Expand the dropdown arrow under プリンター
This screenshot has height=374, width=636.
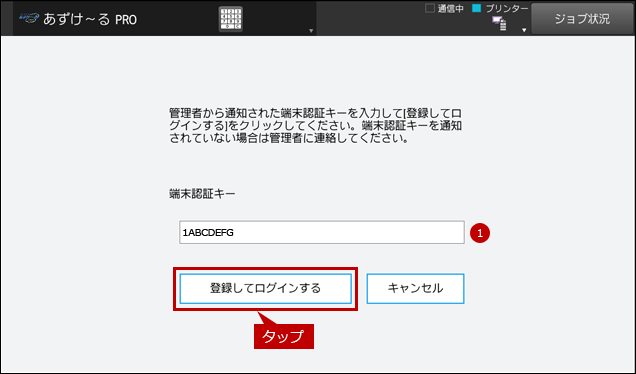click(524, 30)
